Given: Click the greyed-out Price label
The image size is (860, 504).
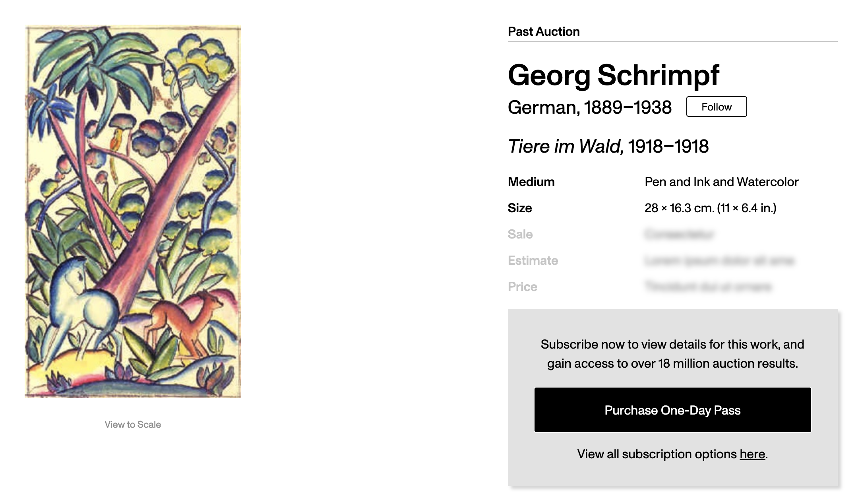Looking at the screenshot, I should point(523,287).
